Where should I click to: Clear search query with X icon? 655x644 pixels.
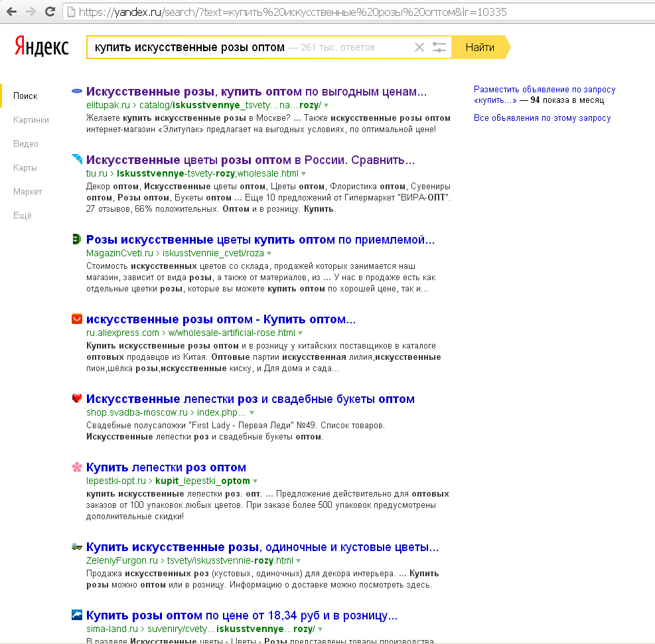419,47
